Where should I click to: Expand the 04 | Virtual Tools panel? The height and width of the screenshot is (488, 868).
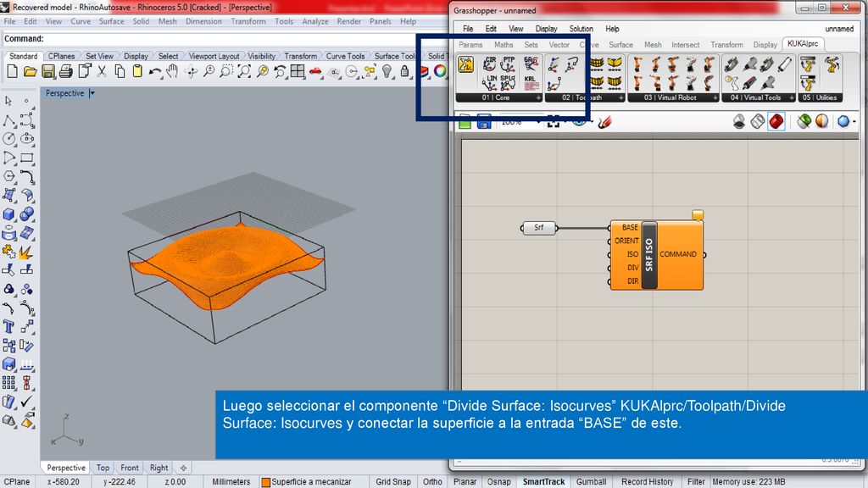792,98
